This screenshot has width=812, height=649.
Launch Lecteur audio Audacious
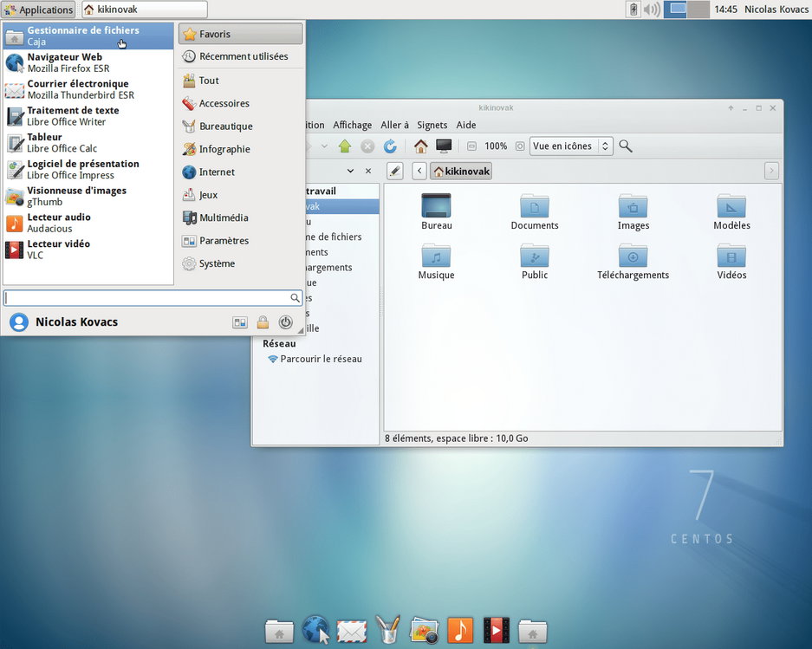point(88,223)
